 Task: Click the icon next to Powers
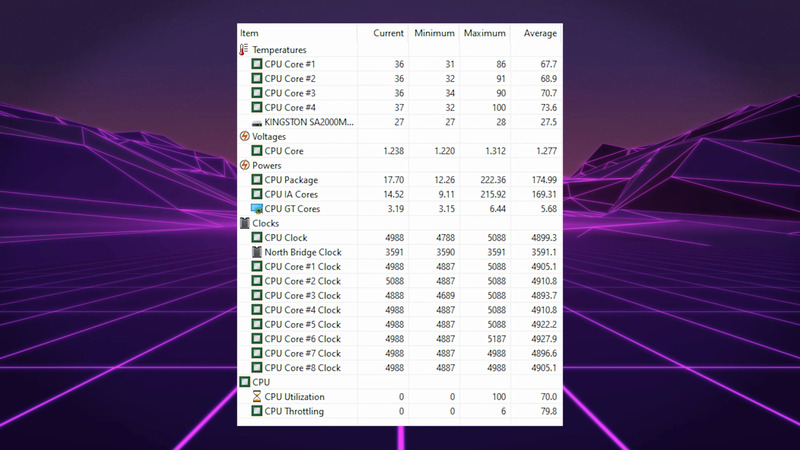(244, 165)
